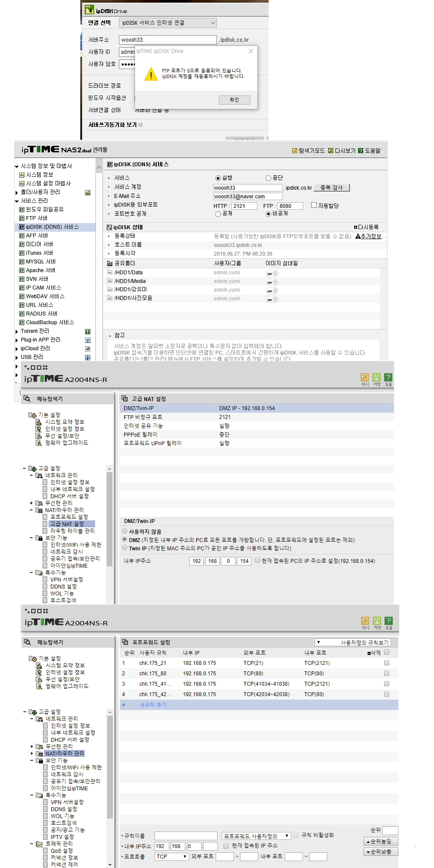434x868 pixels.
Task: Click 확인 in the ipDISK warning dialog
Action: (x=234, y=100)
